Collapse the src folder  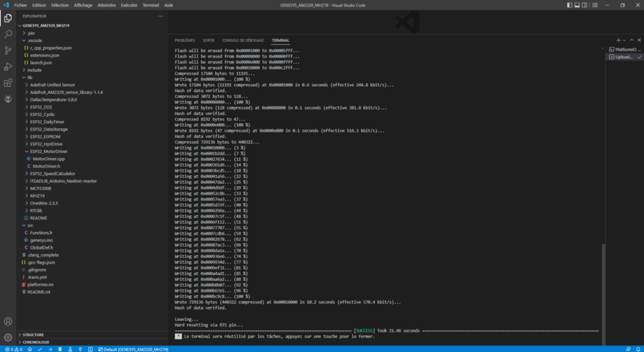tap(24, 226)
